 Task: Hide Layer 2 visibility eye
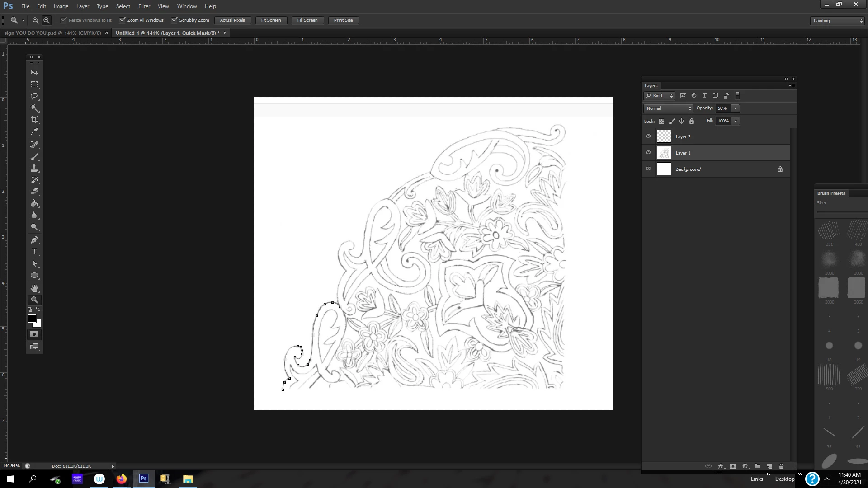(x=648, y=136)
